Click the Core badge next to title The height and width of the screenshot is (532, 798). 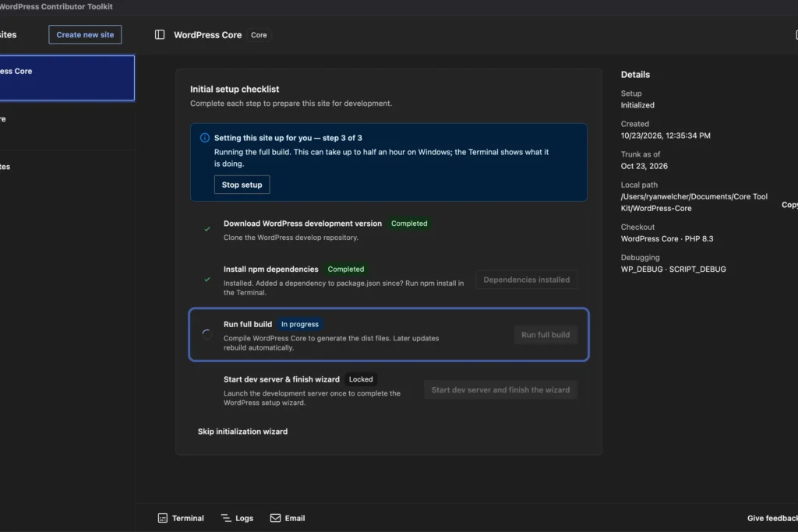coord(259,35)
